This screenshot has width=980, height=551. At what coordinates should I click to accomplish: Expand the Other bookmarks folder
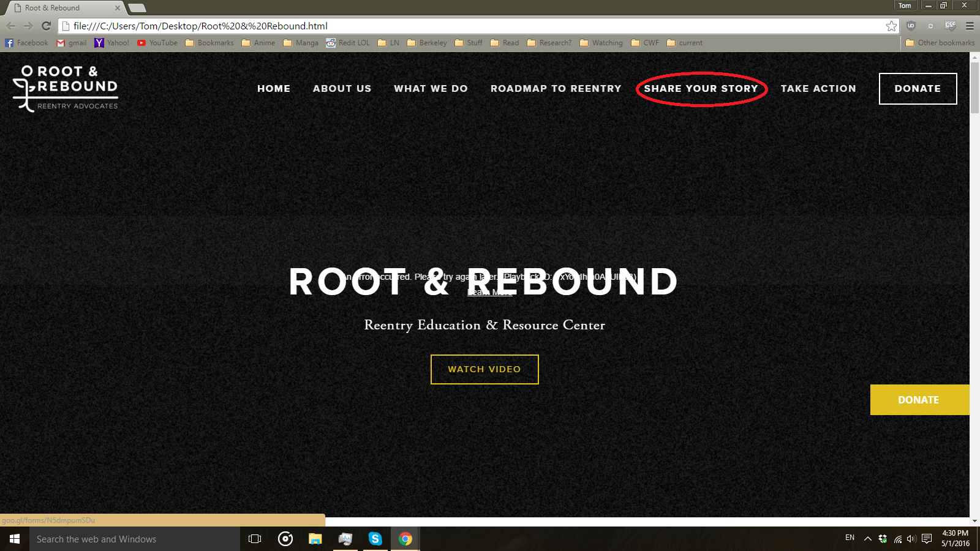940,43
